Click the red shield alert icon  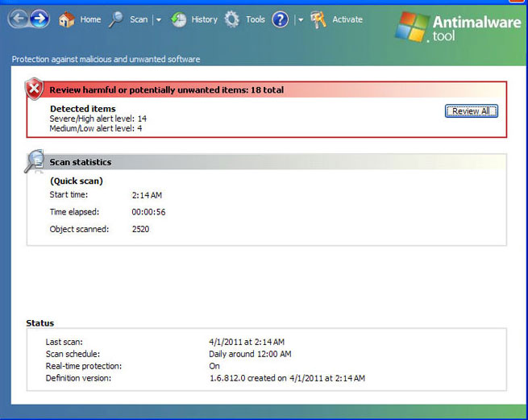pos(35,89)
